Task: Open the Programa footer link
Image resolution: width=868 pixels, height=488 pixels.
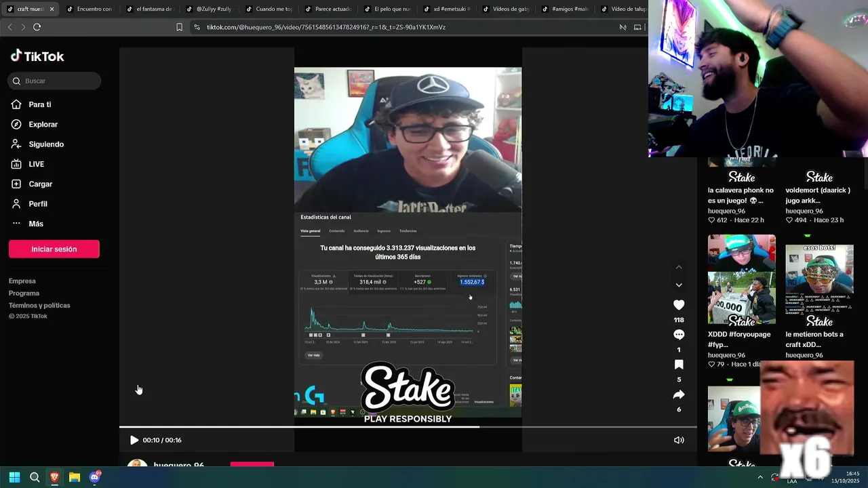Action: (x=24, y=293)
